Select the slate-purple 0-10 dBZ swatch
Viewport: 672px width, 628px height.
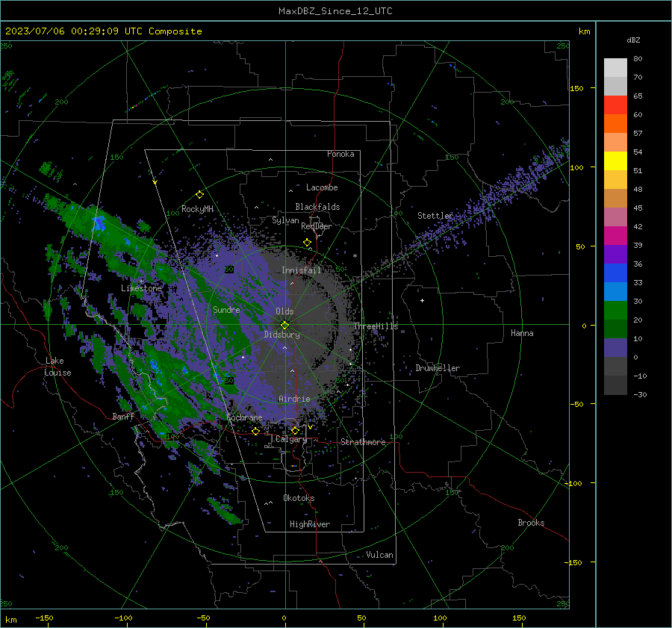point(615,348)
